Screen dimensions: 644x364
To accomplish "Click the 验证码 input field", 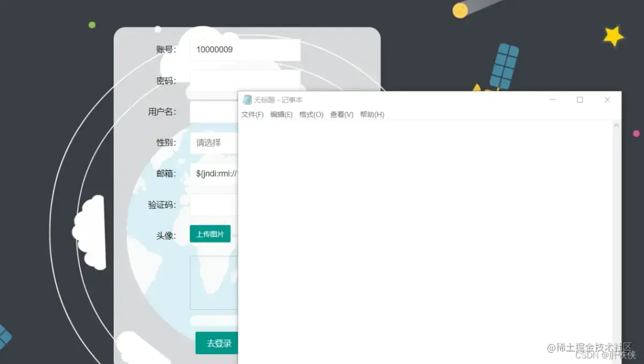I will coord(214,205).
